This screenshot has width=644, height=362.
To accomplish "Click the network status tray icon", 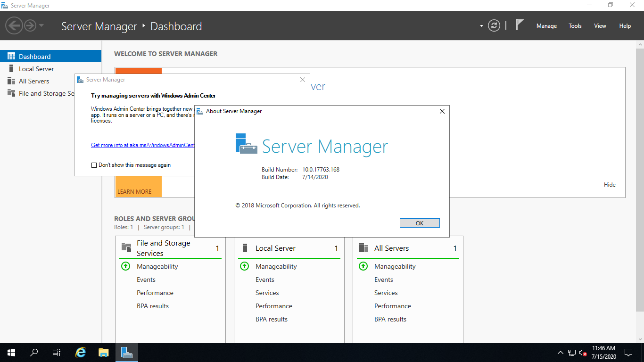I will click(571, 352).
